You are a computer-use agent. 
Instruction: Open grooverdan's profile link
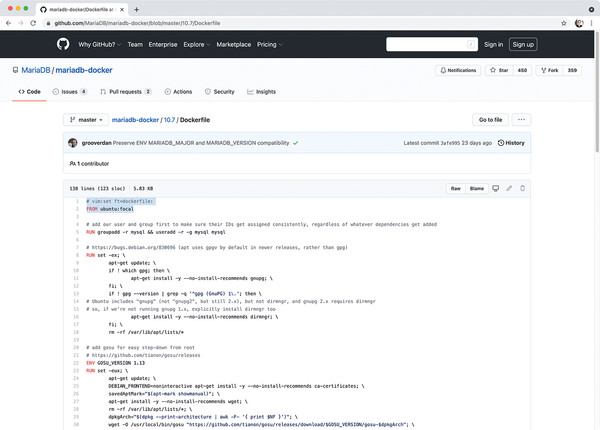96,143
